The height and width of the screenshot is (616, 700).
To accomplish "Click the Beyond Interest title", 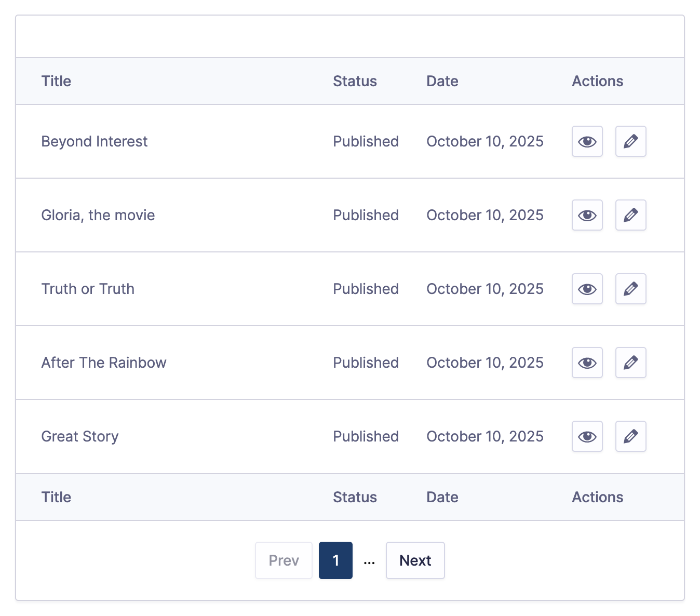I will (x=95, y=141).
